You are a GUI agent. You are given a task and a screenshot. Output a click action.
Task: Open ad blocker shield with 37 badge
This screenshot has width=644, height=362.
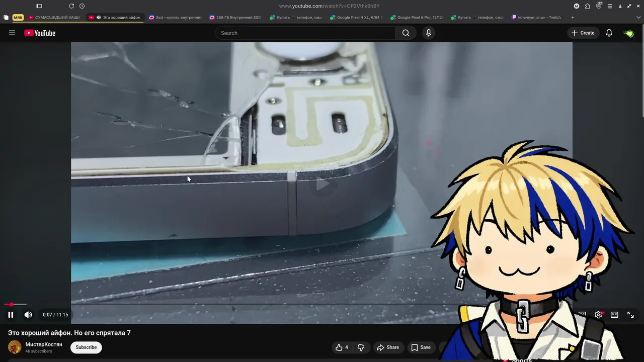[x=599, y=6]
